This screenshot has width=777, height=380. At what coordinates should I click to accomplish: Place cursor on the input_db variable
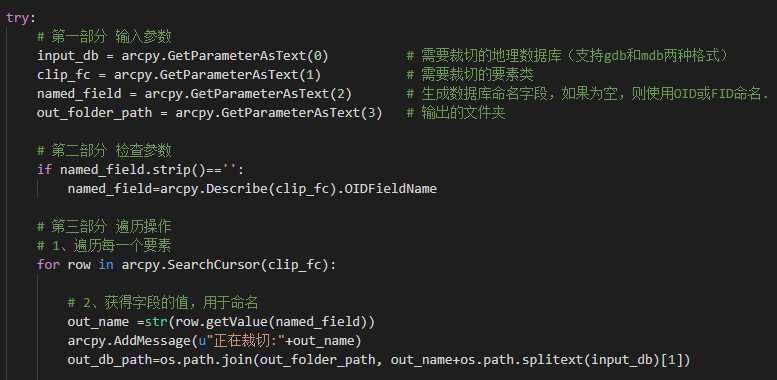click(67, 56)
